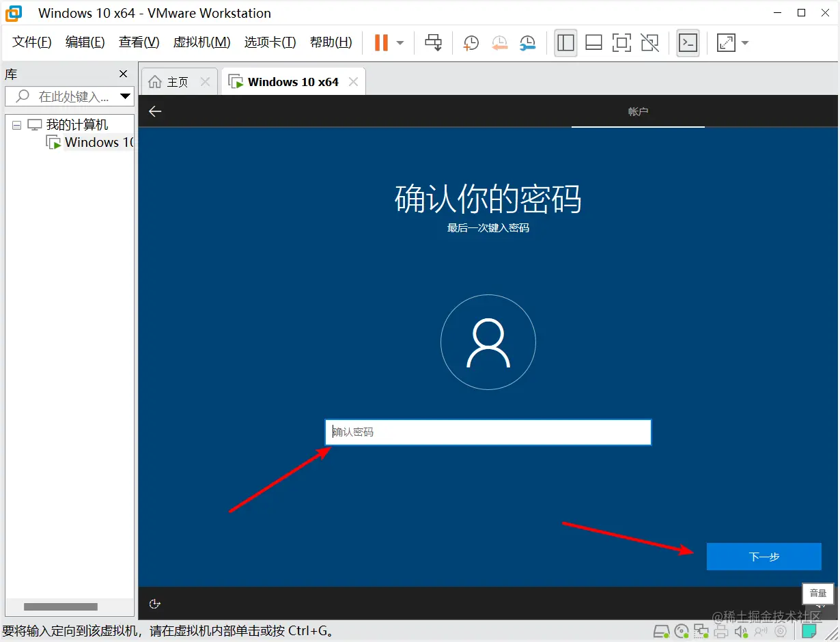
Task: Open the 选项卡(T) menu
Action: 270,42
